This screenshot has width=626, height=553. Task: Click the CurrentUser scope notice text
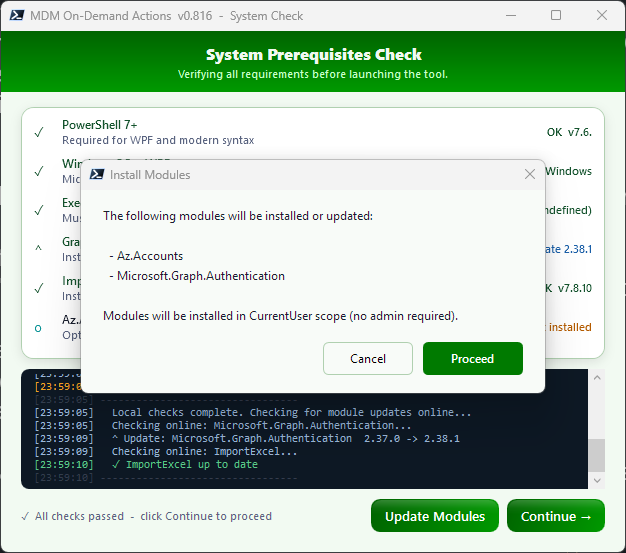280,316
